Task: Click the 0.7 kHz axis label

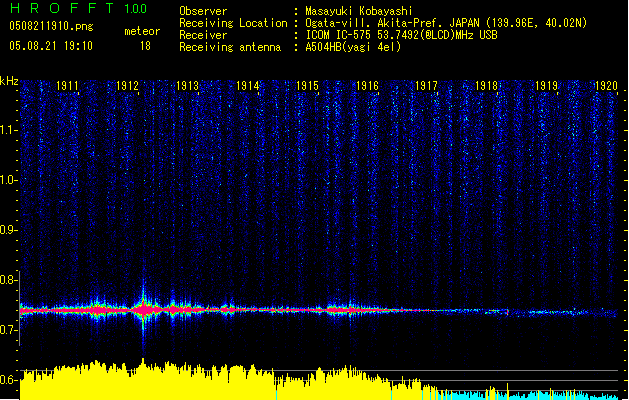Action: pyautogui.click(x=8, y=330)
